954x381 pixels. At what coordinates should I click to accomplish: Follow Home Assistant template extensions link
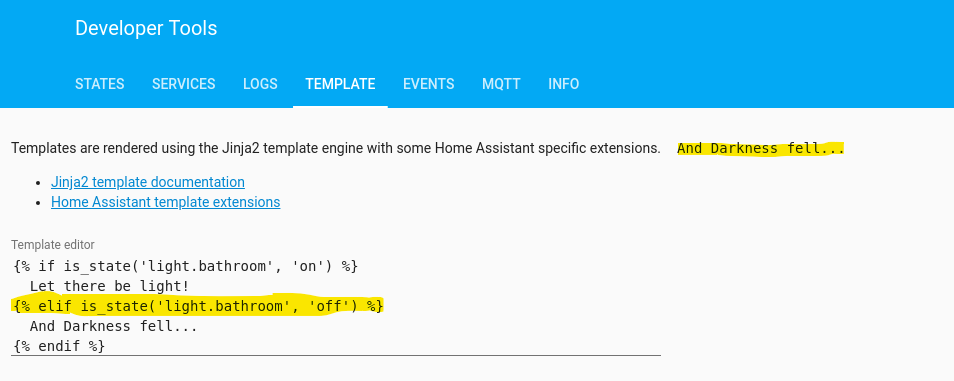click(165, 202)
